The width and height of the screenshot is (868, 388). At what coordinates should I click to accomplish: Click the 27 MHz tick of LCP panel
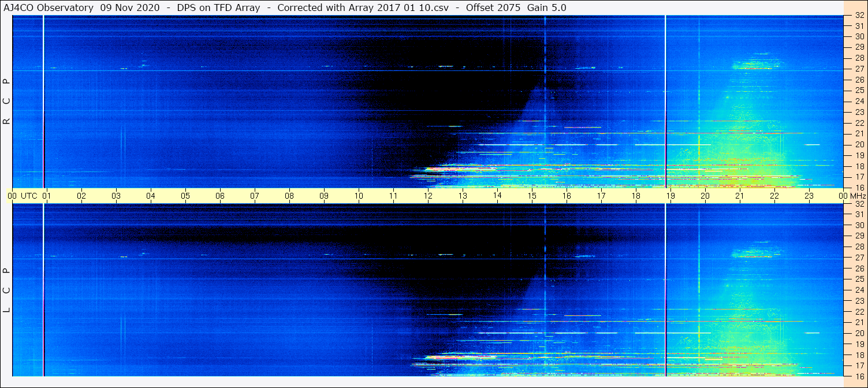tap(859, 258)
